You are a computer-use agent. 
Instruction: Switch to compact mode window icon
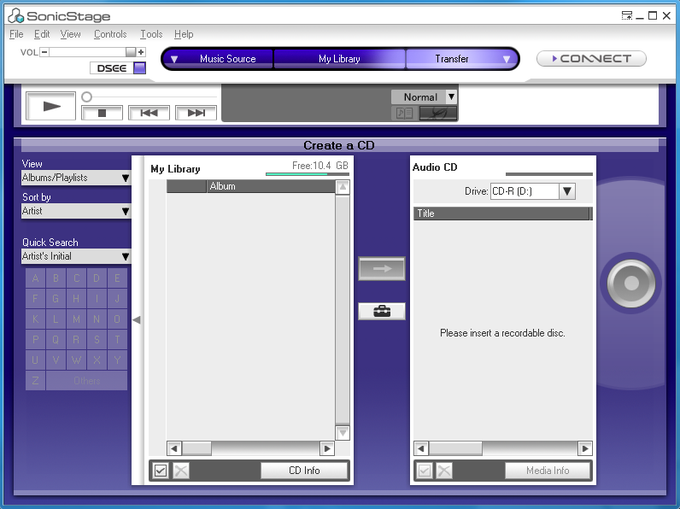coord(627,16)
